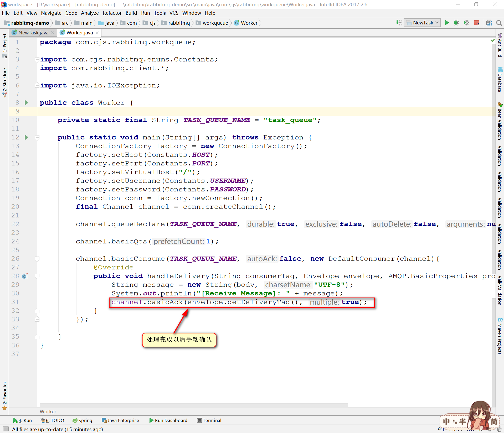The image size is (504, 433).
Task: Start debugging with the bug icon
Action: click(457, 23)
